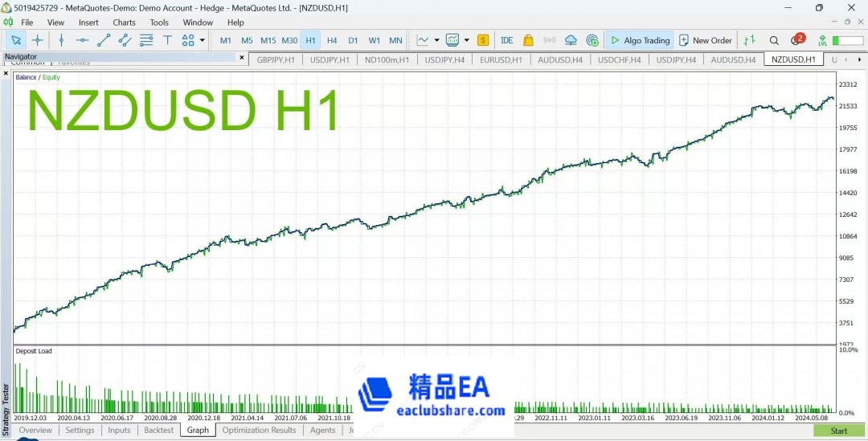
Task: Open the Insert menu
Action: 88,22
